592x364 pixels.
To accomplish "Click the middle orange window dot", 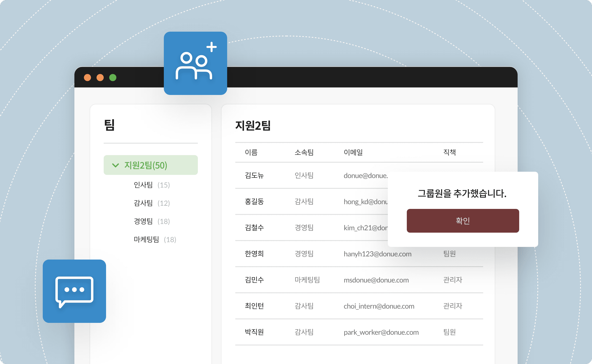I will 100,78.
